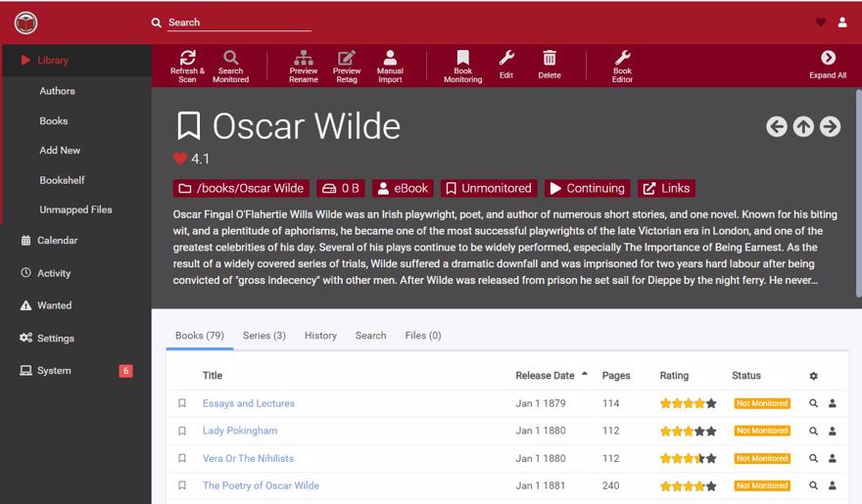The image size is (862, 504).
Task: Toggle monitoring for Lady Pokingham
Action: [182, 431]
